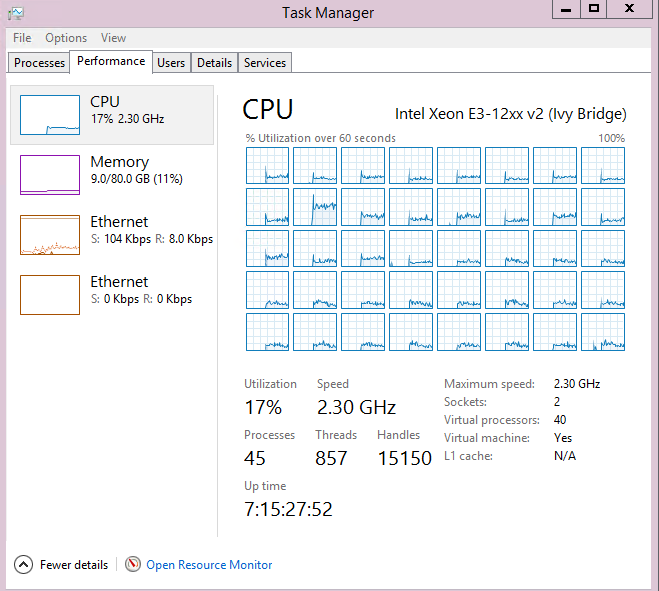The height and width of the screenshot is (591, 659).
Task: Select the Ethernet entry sending 104 Kbps
Action: click(112, 235)
